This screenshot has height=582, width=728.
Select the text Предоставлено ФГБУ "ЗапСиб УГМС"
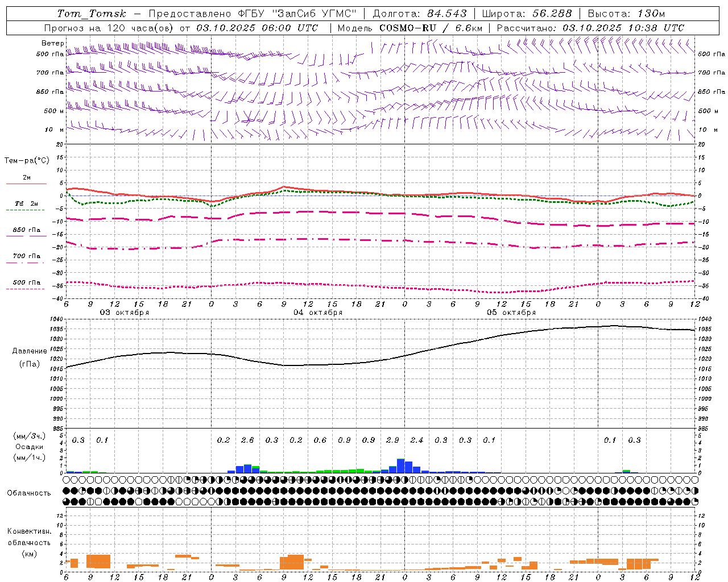253,14
